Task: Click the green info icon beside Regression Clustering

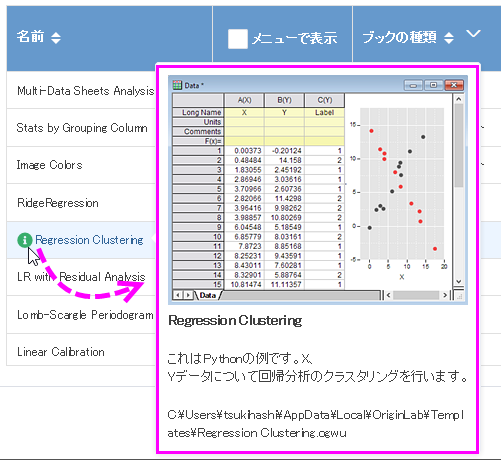Action: point(25,240)
